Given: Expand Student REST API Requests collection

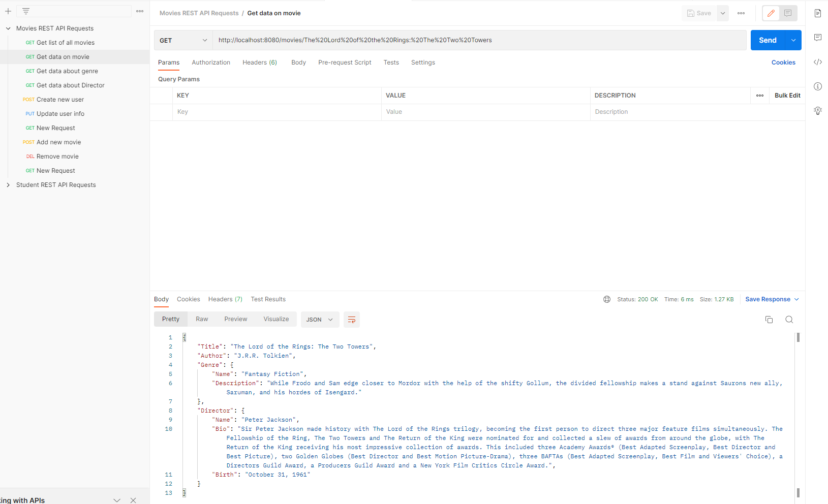Looking at the screenshot, I should 8,185.
